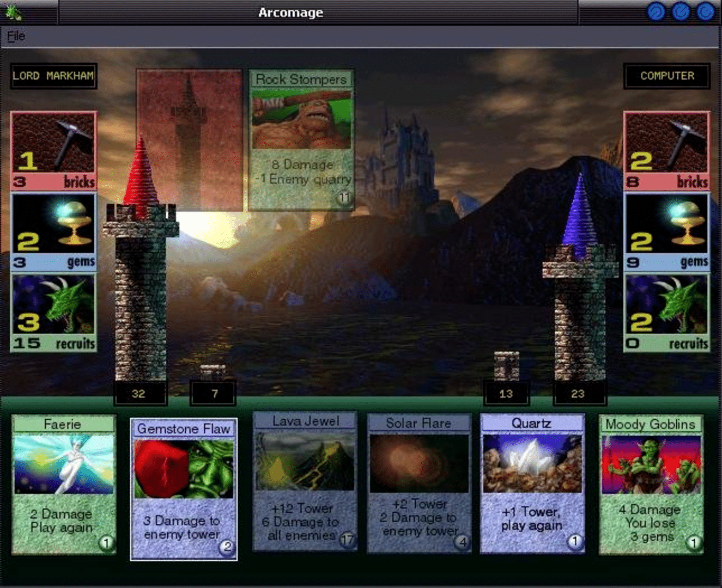Click Lord Markham's 15 recruits count
The image size is (722, 588).
pos(27,344)
